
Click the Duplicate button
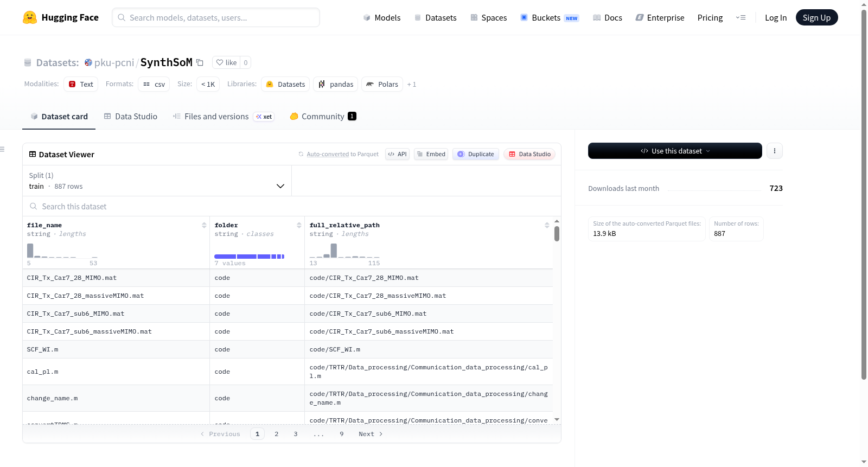[x=476, y=154]
